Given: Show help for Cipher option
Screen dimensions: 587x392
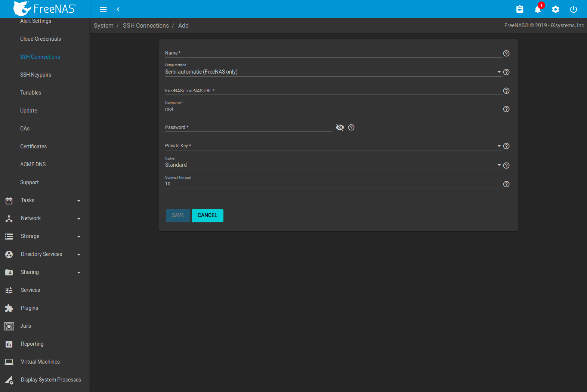Looking at the screenshot, I should click(506, 166).
